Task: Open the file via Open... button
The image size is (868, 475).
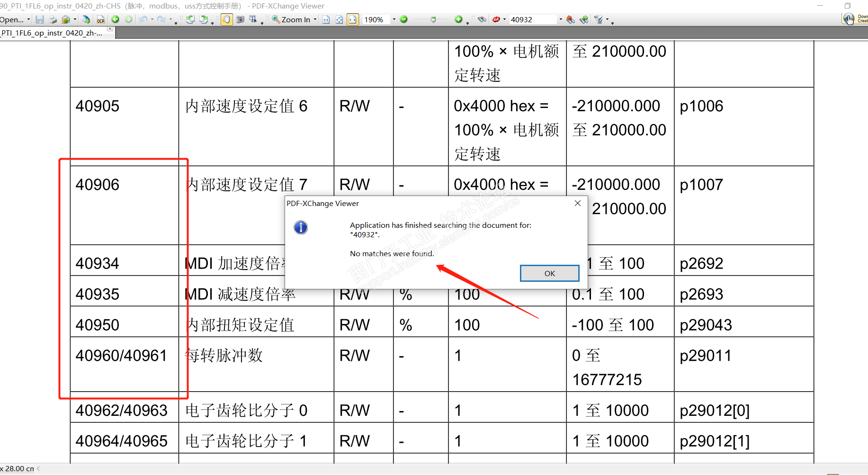Action: pyautogui.click(x=12, y=19)
